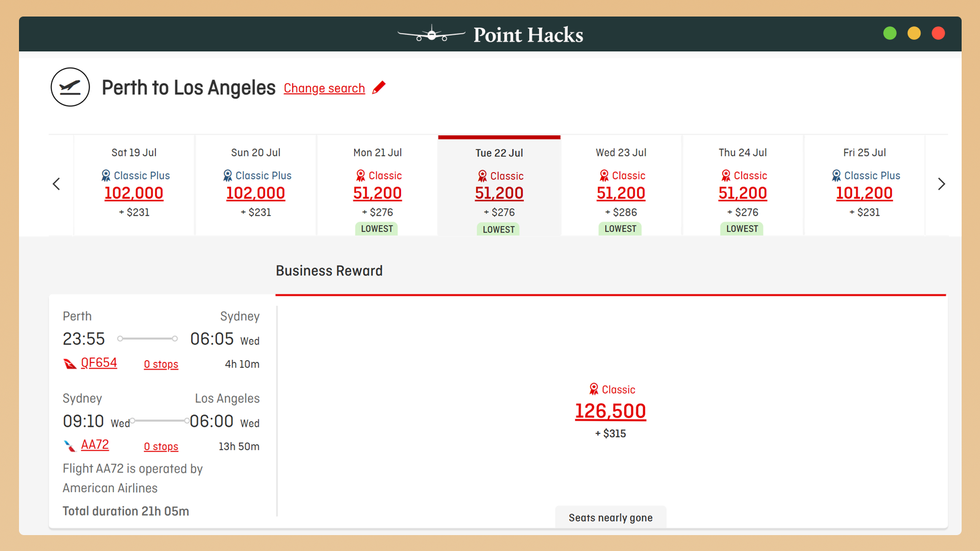Click the 102,000 points under Sat 19 Jul
Viewport: 980px width, 551px height.
(x=134, y=193)
